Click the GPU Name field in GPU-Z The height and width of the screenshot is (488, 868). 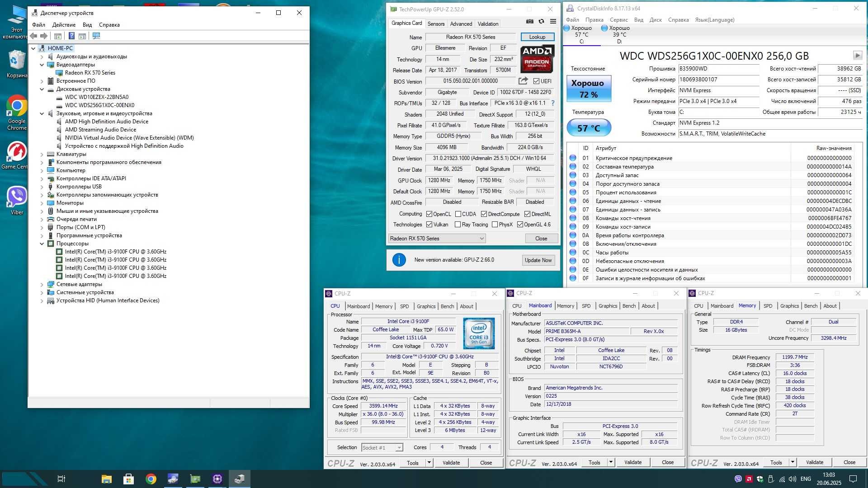coord(470,37)
